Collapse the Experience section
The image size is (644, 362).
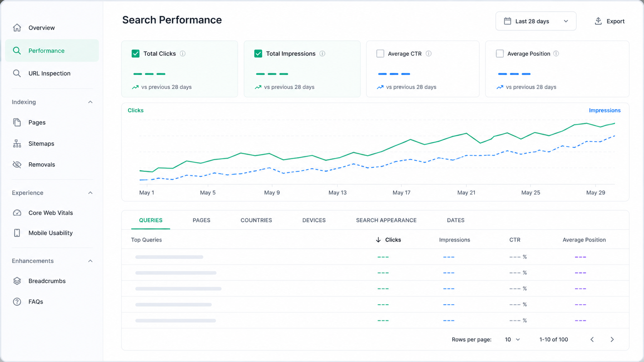tap(90, 193)
